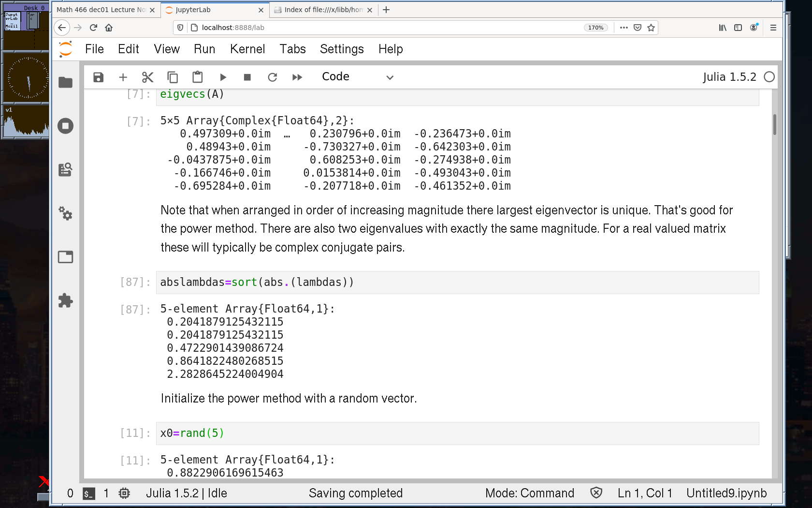Screen dimensions: 812x508
Task: Open the Settings menu
Action: [x=341, y=49]
